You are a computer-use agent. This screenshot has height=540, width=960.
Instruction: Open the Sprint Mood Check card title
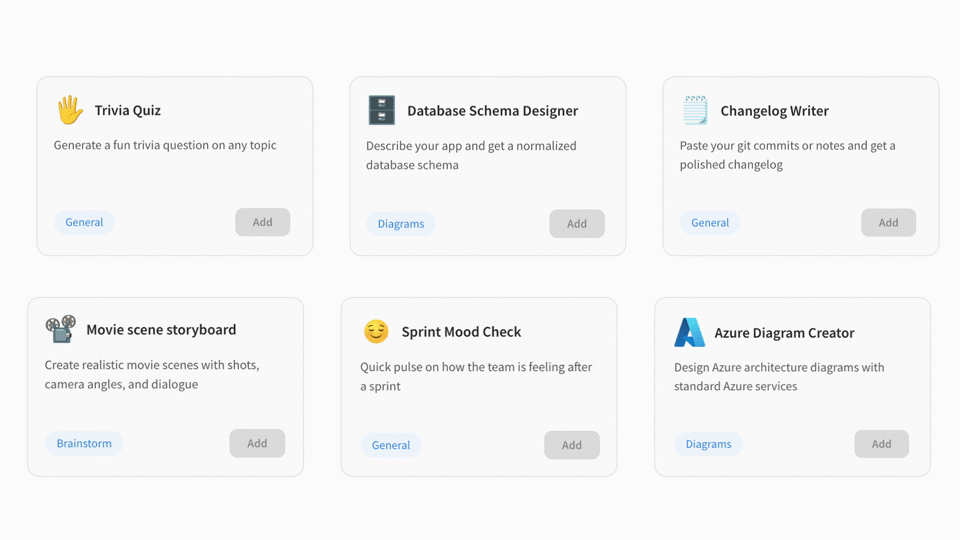(461, 331)
